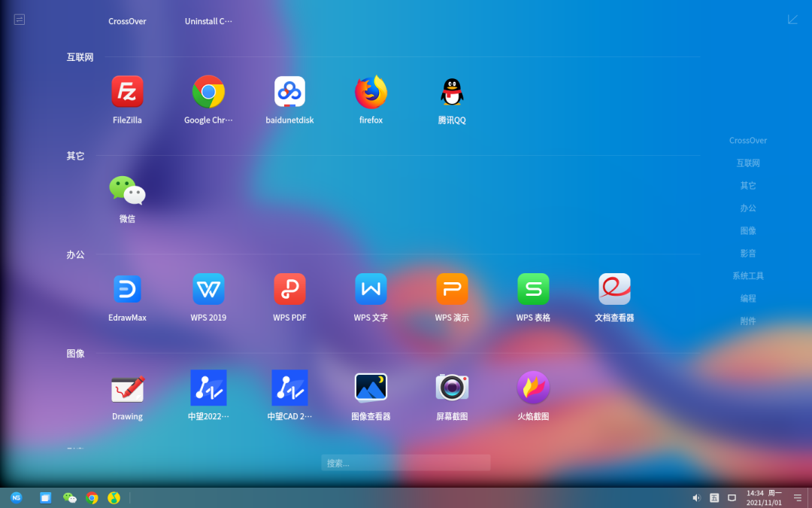The width and height of the screenshot is (812, 508).
Task: Open Google Chrome app icon in launcher
Action: 209,92
